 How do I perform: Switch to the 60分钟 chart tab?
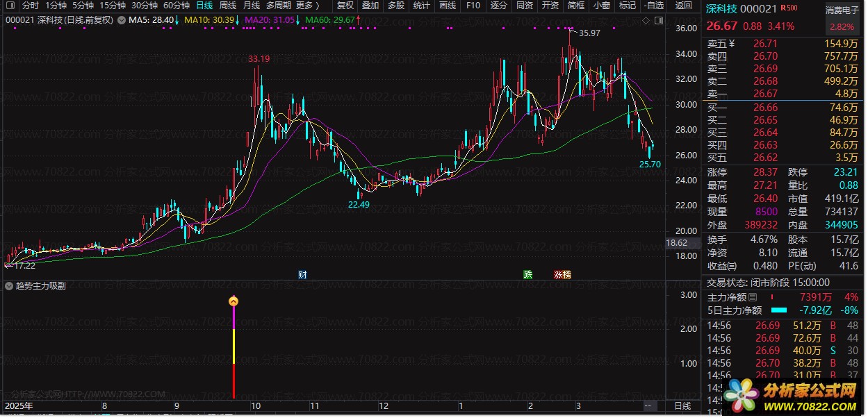(177, 6)
